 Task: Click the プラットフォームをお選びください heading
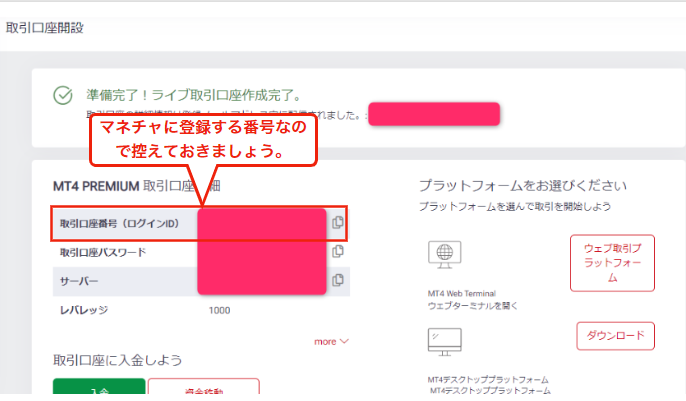[522, 185]
